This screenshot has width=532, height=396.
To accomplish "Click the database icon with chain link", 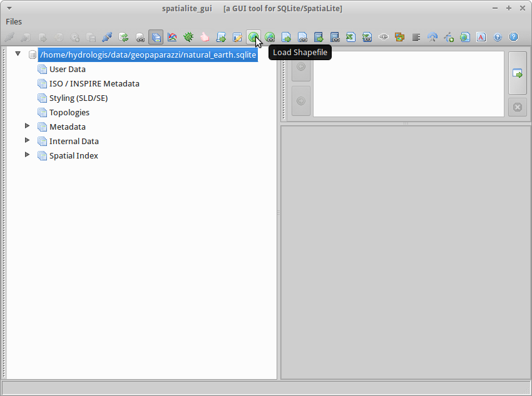I will pos(140,37).
